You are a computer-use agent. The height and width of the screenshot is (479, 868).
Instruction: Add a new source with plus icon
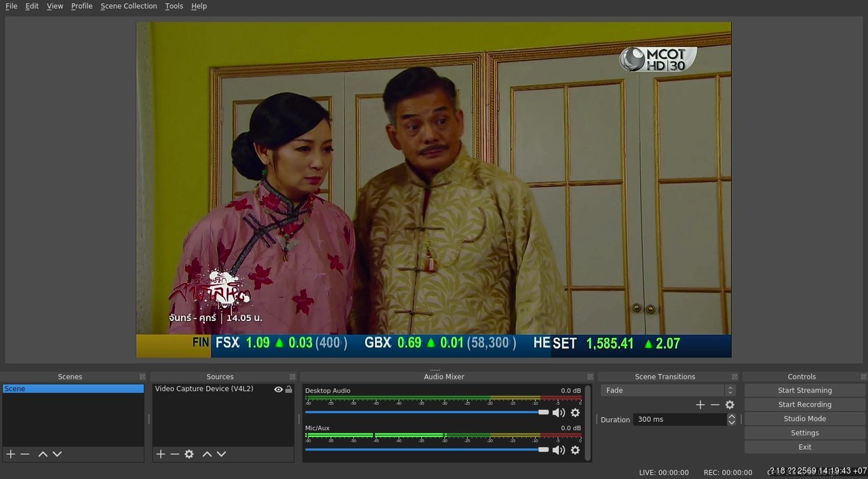tap(161, 454)
